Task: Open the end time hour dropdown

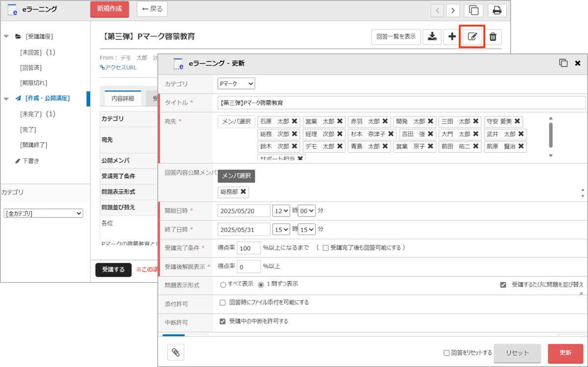Action: tap(281, 229)
